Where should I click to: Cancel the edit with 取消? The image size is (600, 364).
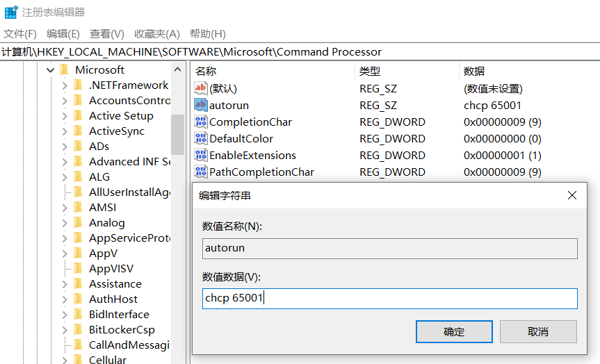pos(538,331)
